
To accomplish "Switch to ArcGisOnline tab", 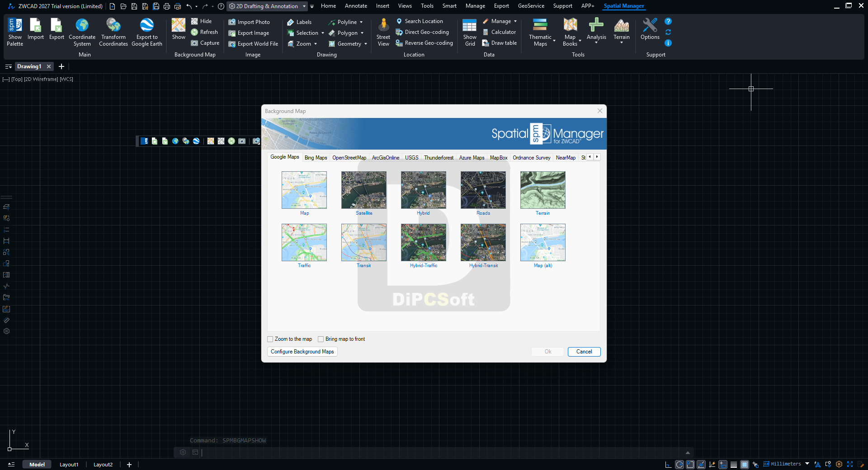I will tap(386, 158).
